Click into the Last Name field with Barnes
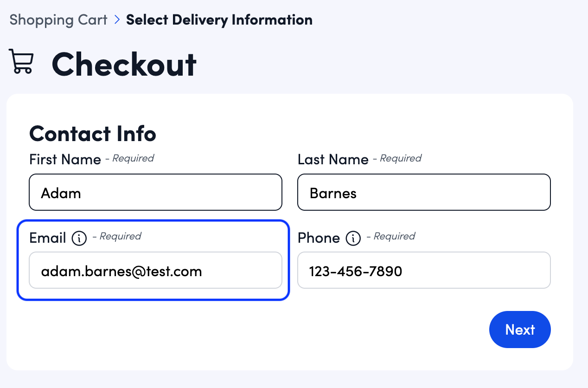Image resolution: width=588 pixels, height=388 pixels. pyautogui.click(x=424, y=193)
